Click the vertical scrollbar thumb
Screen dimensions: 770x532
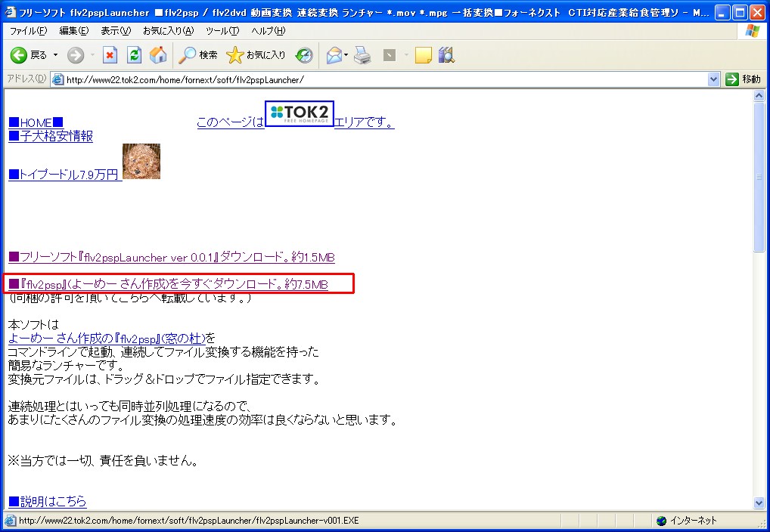point(759,177)
